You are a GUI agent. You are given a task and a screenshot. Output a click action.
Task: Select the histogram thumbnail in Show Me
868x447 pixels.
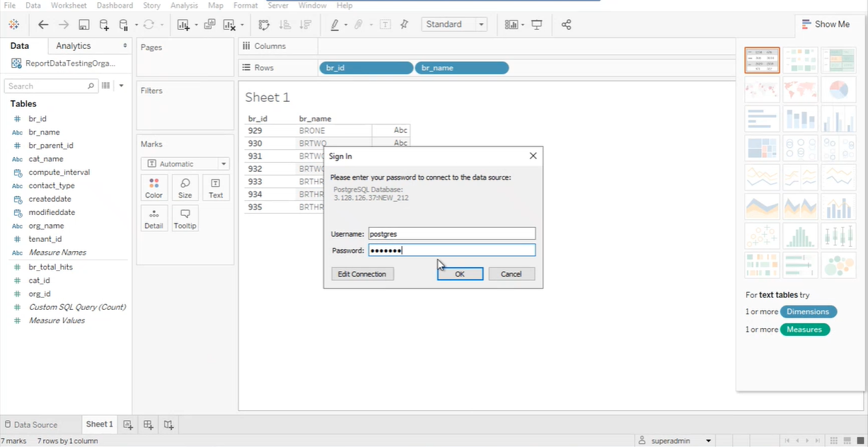point(801,236)
